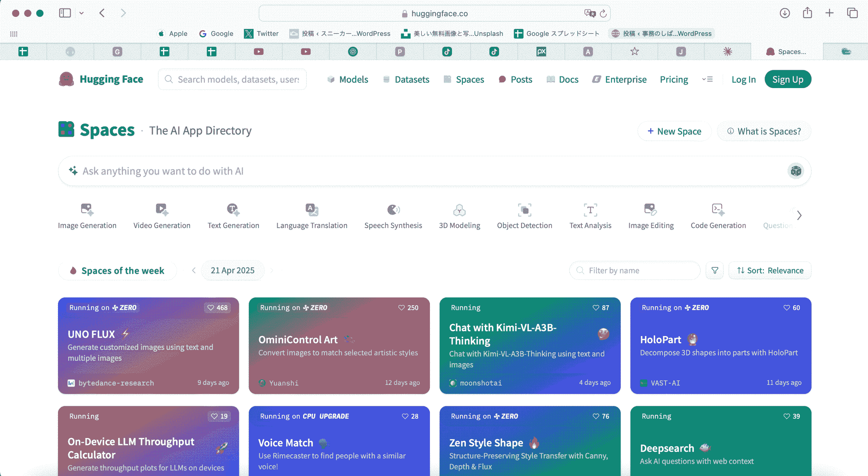Open the Pricing nav item
Viewport: 868px width, 476px height.
(x=674, y=79)
